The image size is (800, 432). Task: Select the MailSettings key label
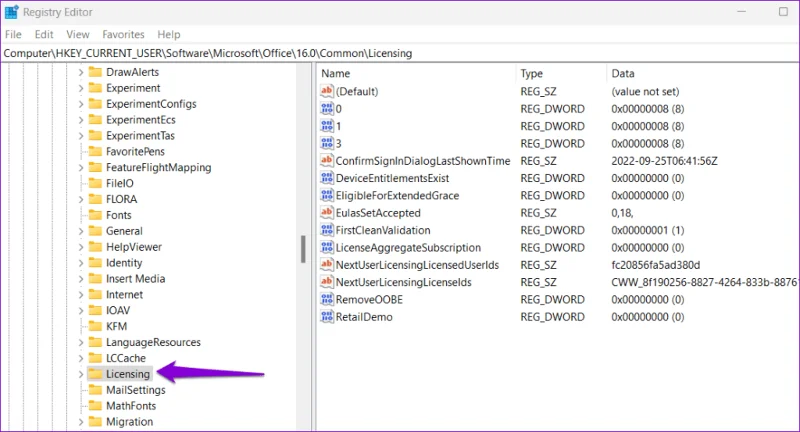tap(136, 390)
